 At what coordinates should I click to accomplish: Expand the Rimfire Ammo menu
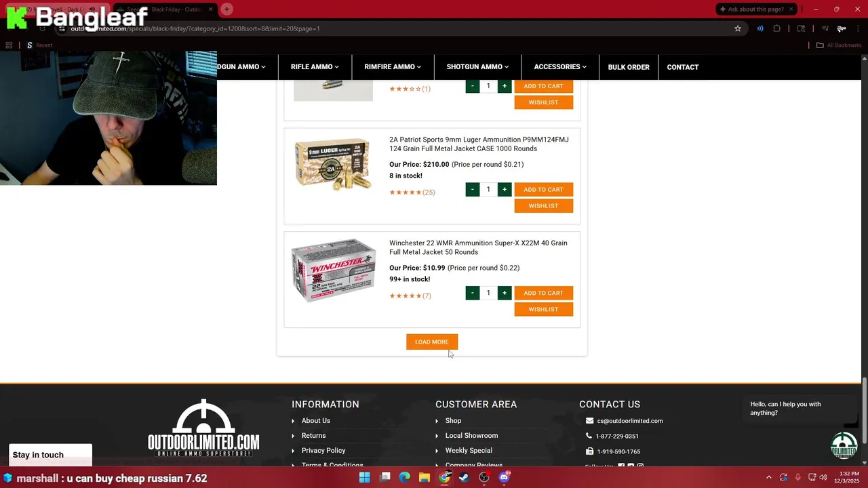pos(393,67)
